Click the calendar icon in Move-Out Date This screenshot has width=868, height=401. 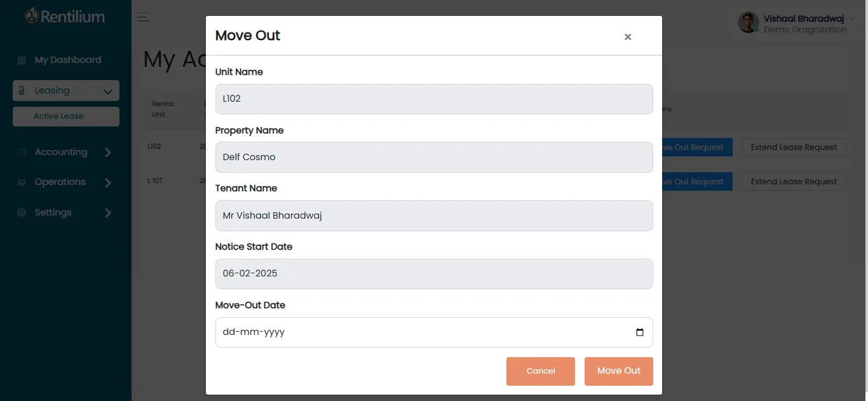click(x=639, y=332)
